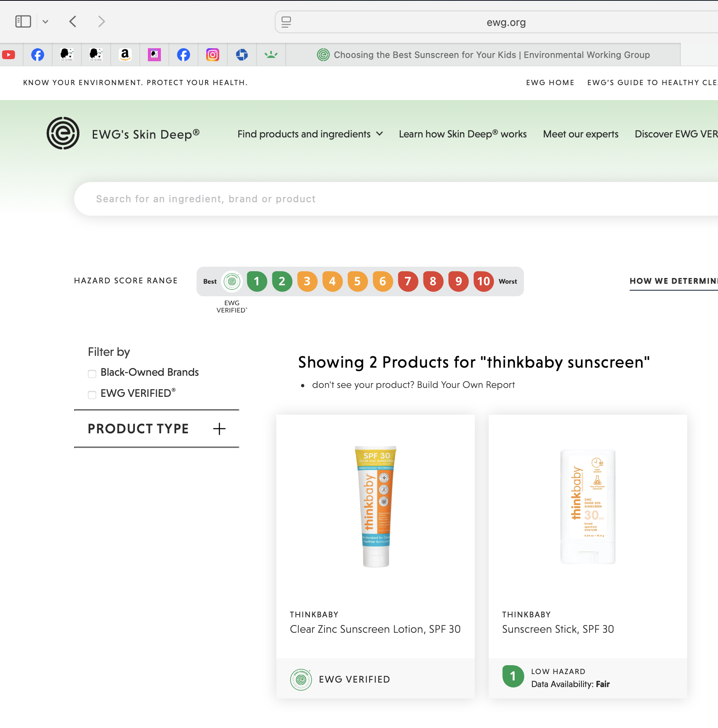This screenshot has width=718, height=728.
Task: Click the Showing 2 Products heading
Action: coord(474,362)
